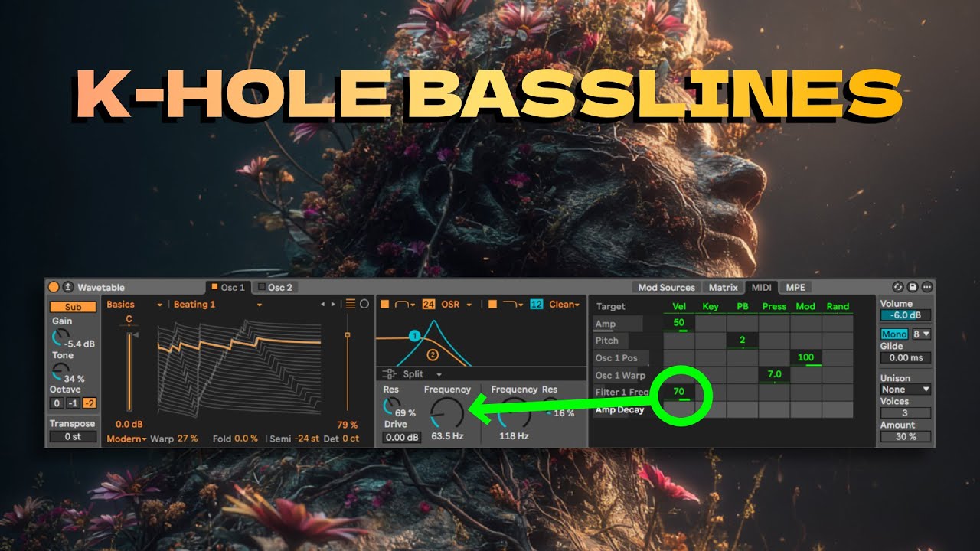The height and width of the screenshot is (551, 980).
Task: Click the Osc 1 Pos Mod cell 100
Action: 805,357
